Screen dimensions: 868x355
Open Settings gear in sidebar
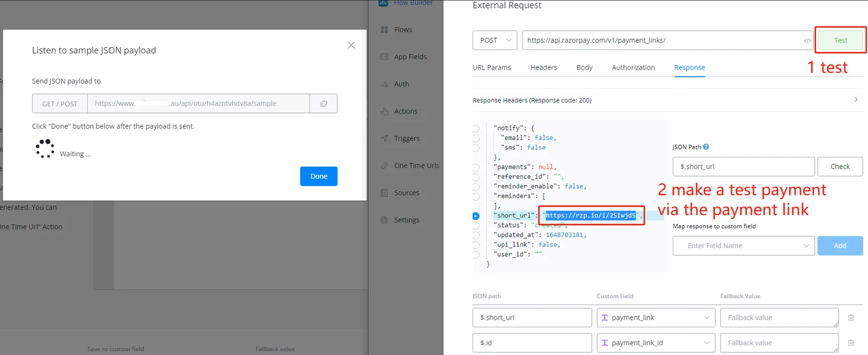[384, 220]
